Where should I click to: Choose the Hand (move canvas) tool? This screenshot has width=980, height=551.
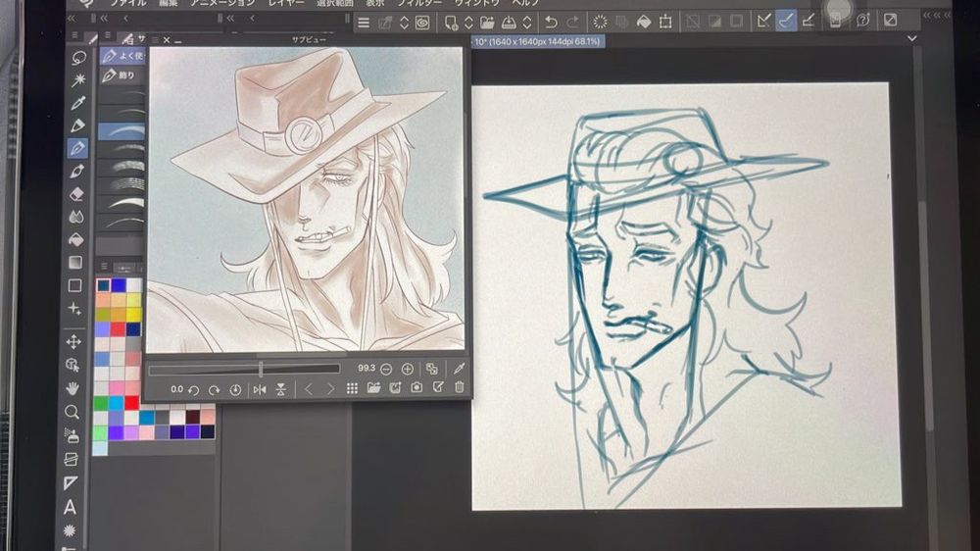click(x=73, y=388)
